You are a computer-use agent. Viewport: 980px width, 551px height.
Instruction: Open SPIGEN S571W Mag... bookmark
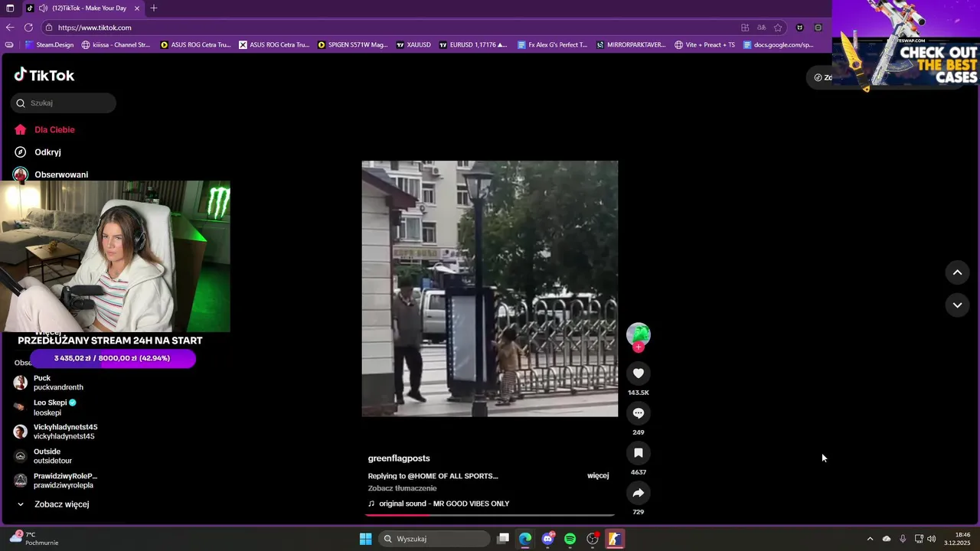pos(353,45)
